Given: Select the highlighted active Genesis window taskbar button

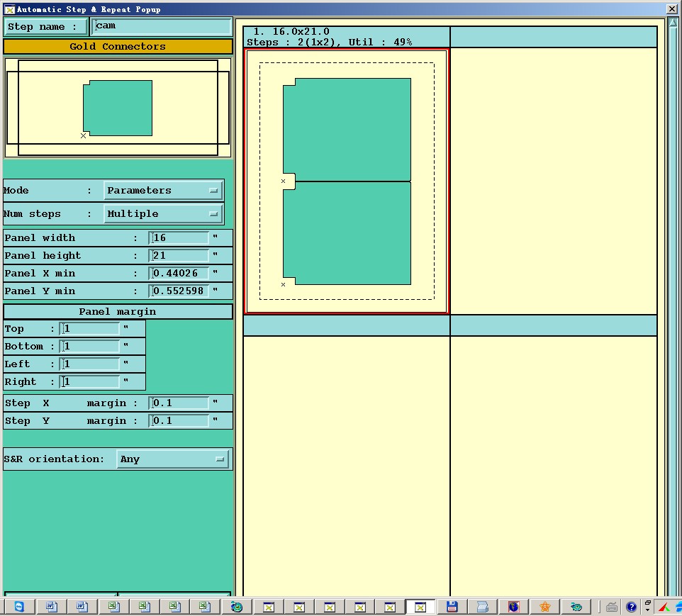Looking at the screenshot, I should click(420, 606).
